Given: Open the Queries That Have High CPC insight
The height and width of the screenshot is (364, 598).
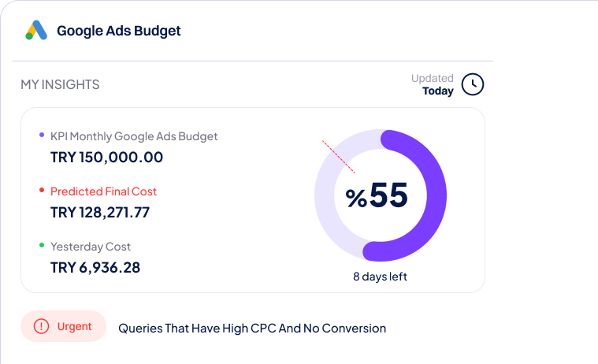Looking at the screenshot, I should [x=252, y=328].
